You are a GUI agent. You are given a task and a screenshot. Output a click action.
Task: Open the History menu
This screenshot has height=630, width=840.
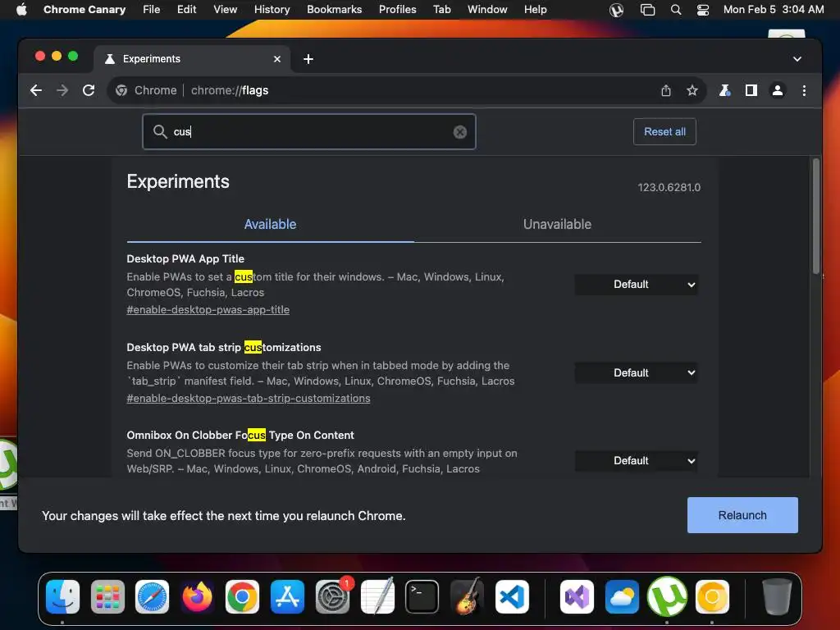[x=272, y=10]
